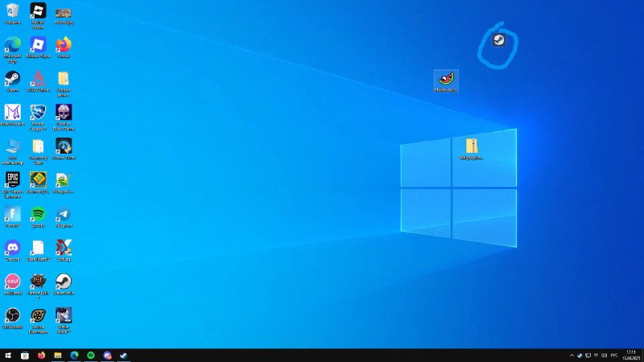Screen dimensions: 644x362
Task: Switch to Spotify in the taskbar
Action: 91,355
